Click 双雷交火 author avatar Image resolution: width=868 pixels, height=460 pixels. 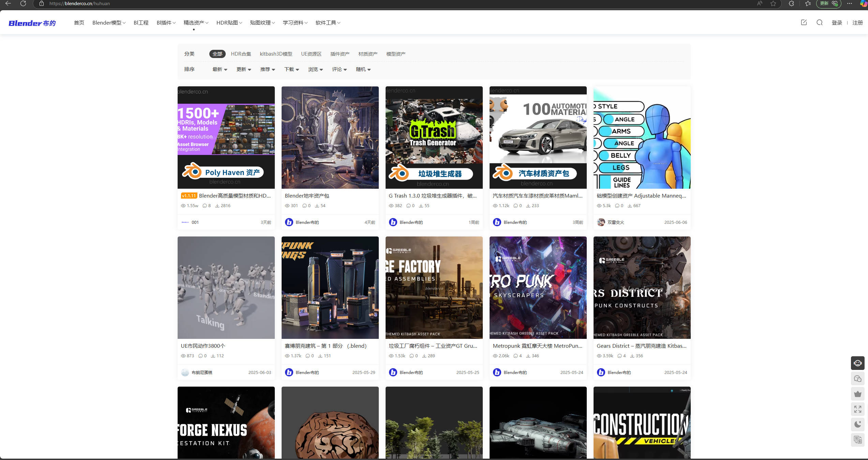601,222
